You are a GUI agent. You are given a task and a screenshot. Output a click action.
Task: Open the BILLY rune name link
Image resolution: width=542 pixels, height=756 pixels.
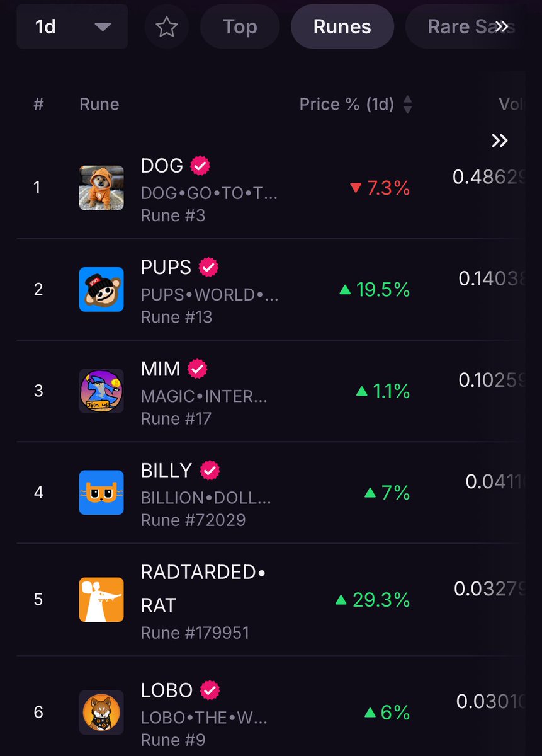pos(166,470)
